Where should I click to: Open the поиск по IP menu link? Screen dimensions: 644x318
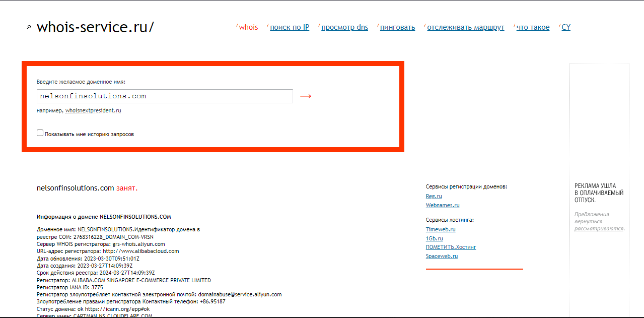coord(290,27)
